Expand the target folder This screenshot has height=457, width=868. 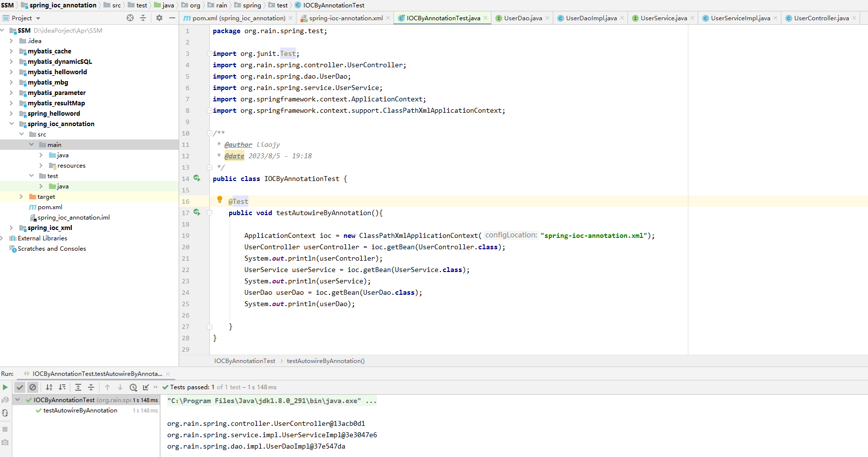(x=21, y=196)
